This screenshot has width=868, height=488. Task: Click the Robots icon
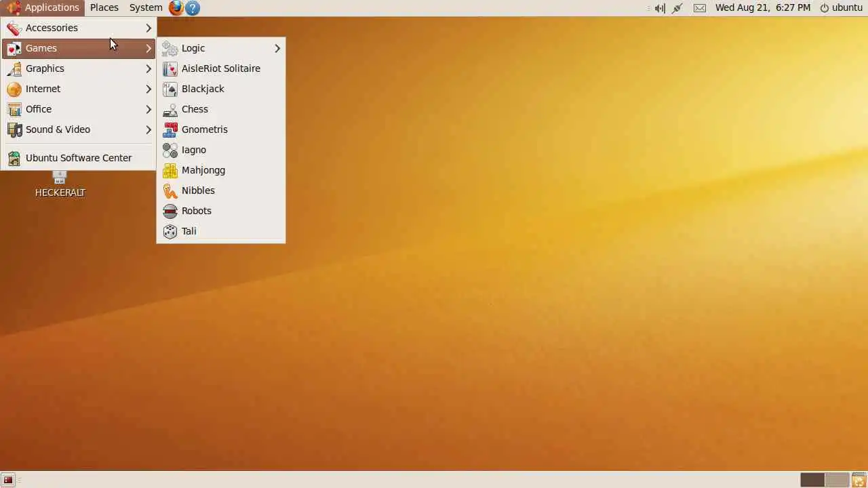point(170,211)
